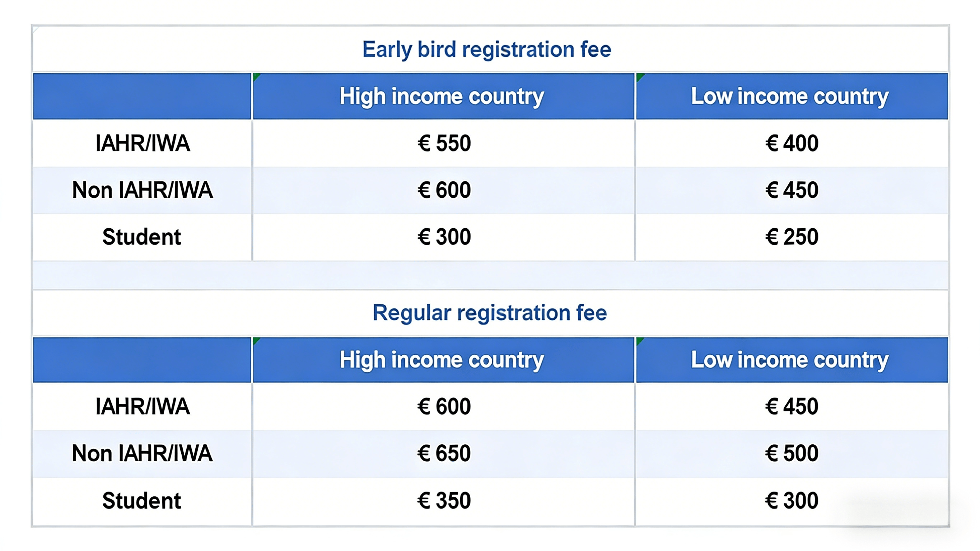This screenshot has height=551, width=980.
Task: Select the early bird € 400 cell
Action: (x=792, y=144)
